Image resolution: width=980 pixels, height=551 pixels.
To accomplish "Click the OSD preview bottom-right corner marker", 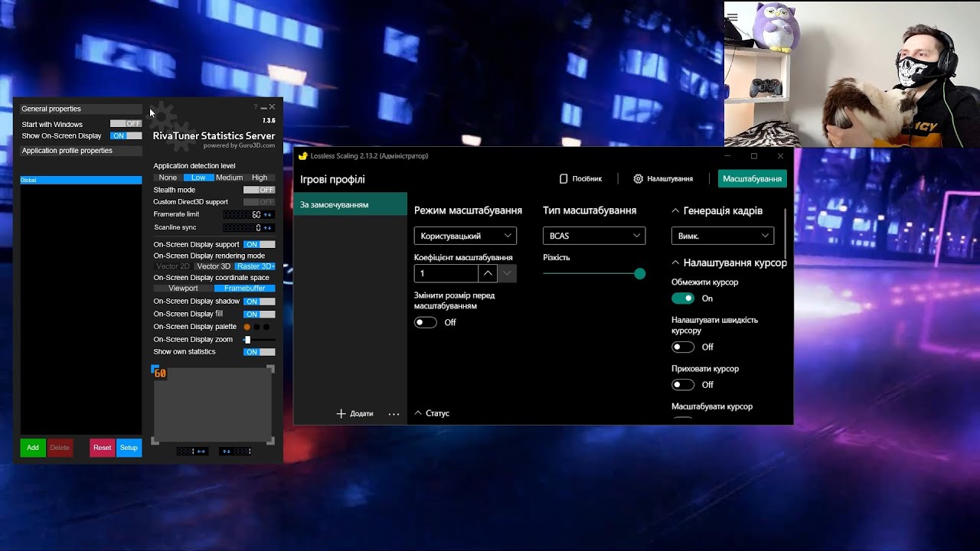I will pos(270,440).
